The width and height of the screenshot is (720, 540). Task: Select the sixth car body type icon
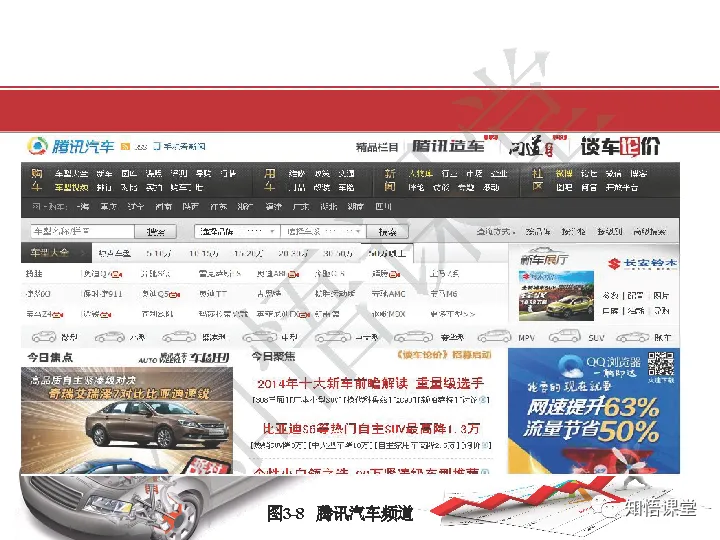(413, 337)
